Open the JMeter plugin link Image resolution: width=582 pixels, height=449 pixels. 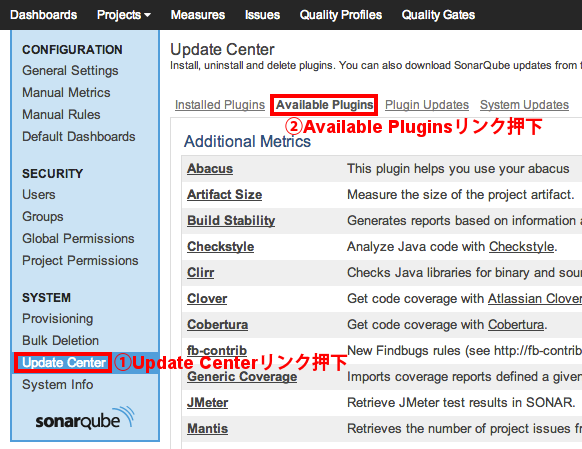pos(207,403)
